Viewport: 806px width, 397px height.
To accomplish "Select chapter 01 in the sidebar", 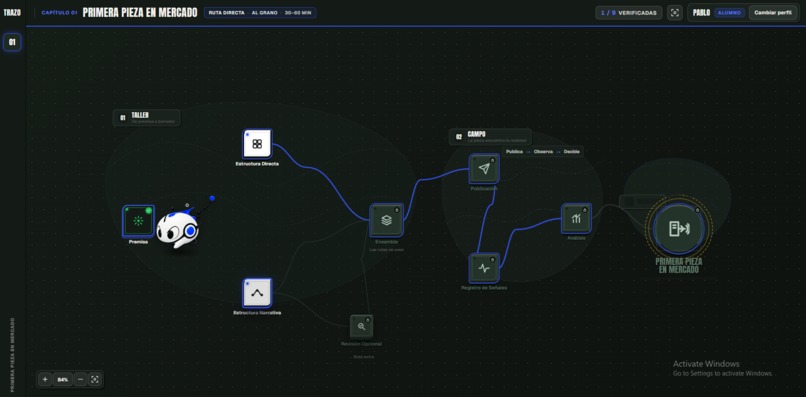I will 12,42.
